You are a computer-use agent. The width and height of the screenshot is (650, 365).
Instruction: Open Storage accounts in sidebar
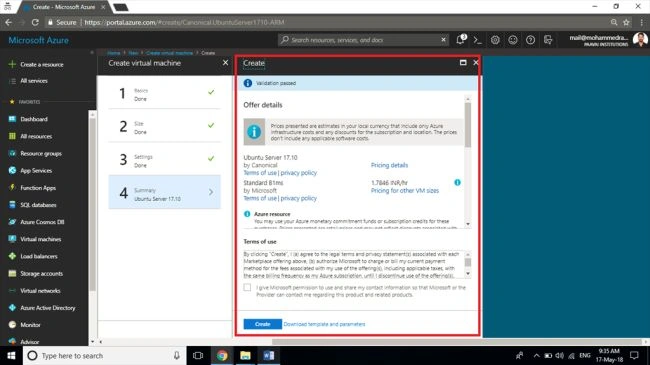click(41, 274)
